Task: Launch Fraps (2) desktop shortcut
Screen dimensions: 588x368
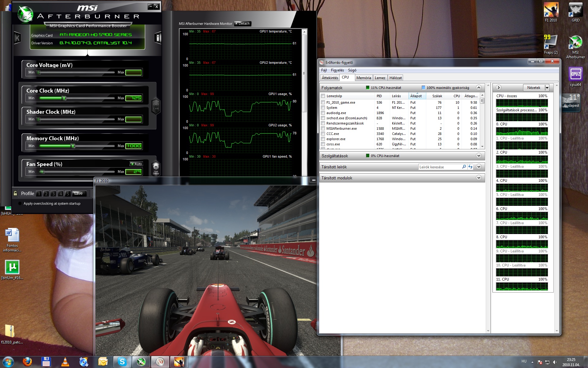Action: pyautogui.click(x=551, y=45)
